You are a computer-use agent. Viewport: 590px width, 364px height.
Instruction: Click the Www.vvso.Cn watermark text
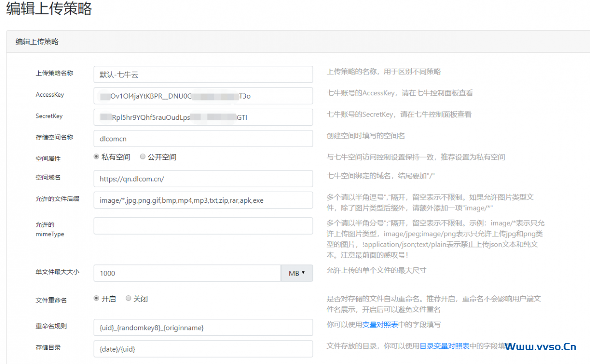tap(540, 346)
